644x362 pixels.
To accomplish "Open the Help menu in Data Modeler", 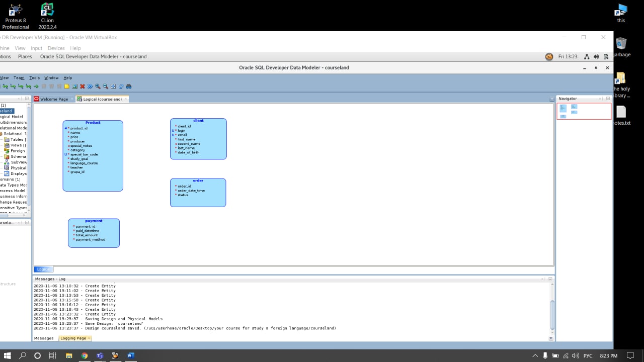I will [67, 78].
